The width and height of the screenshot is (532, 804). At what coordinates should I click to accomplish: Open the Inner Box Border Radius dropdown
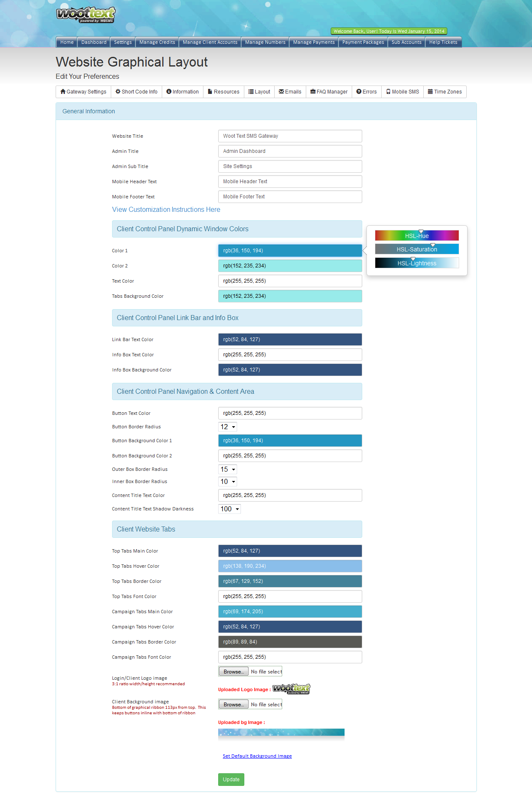(227, 481)
